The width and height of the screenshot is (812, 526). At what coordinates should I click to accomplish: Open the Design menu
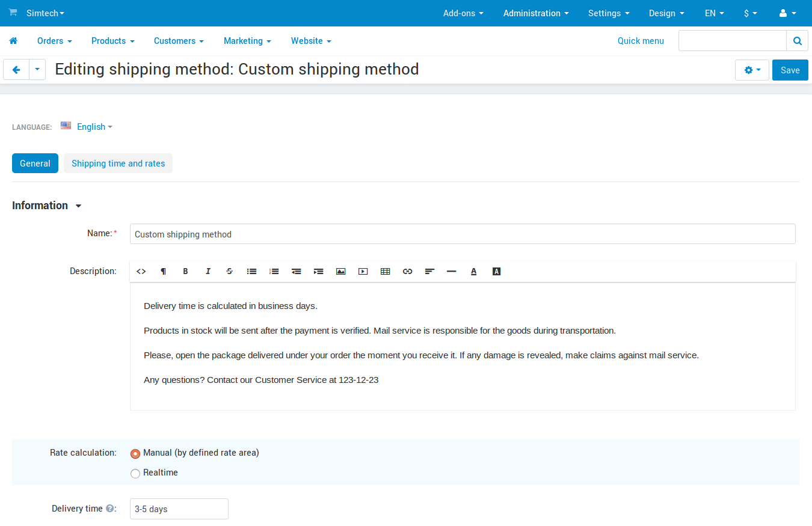[666, 13]
